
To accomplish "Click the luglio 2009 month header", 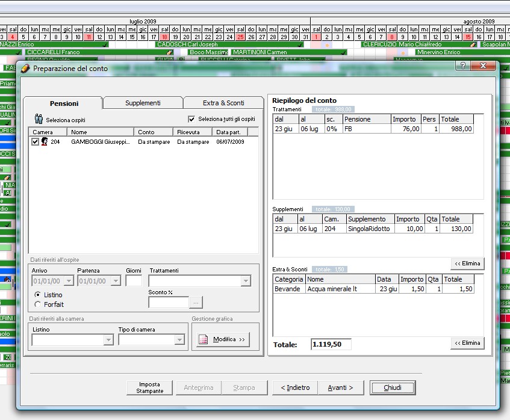I will pos(143,22).
